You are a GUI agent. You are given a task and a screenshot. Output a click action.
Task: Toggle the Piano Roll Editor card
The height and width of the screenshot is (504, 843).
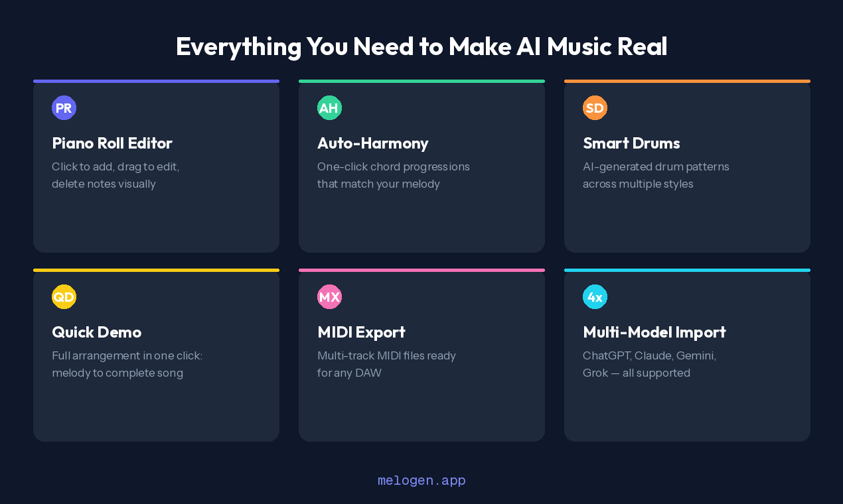click(156, 166)
